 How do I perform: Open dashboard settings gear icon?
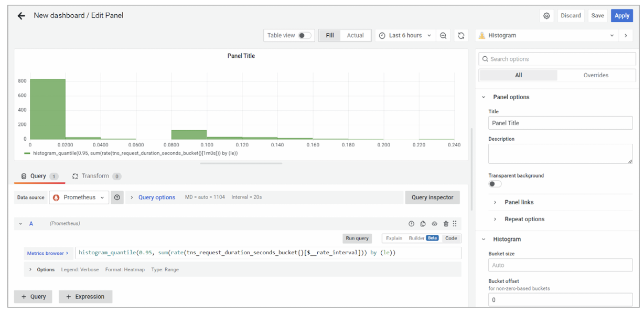[546, 16]
